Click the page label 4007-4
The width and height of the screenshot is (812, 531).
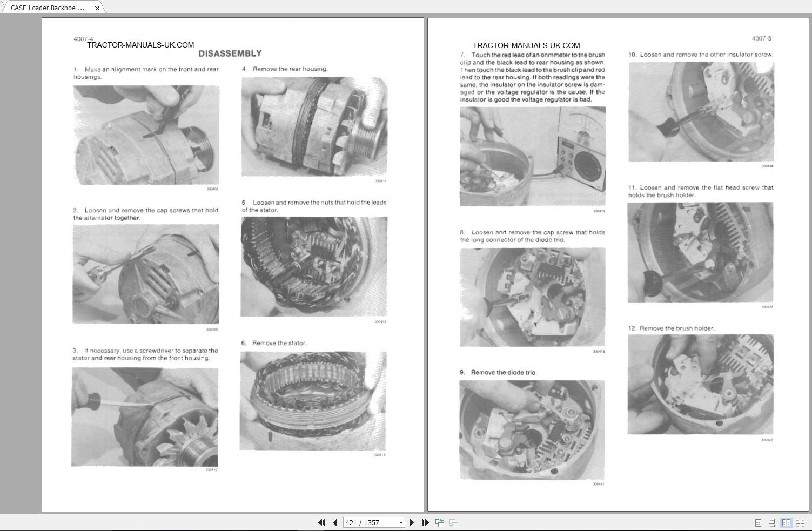pos(83,39)
